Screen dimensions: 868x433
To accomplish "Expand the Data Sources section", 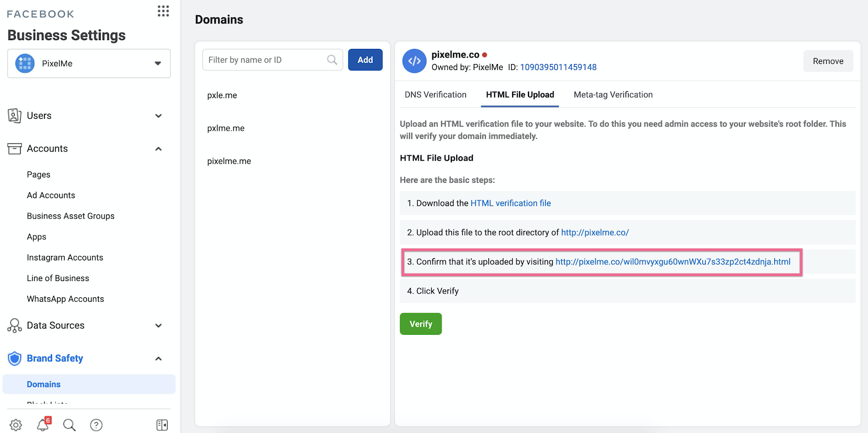I will [158, 326].
